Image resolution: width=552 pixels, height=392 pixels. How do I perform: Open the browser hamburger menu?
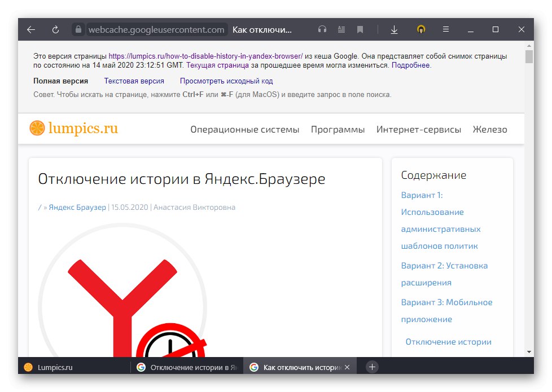[x=446, y=29]
